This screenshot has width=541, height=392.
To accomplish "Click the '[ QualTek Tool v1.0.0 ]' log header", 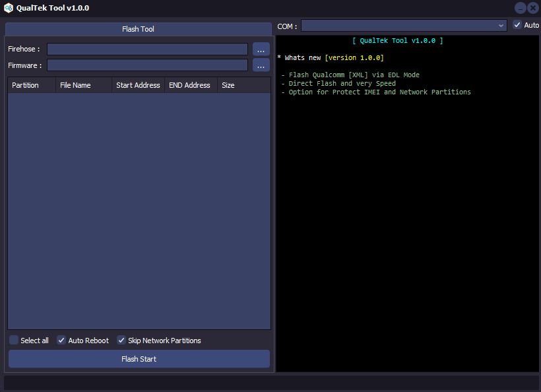I will 397,41.
